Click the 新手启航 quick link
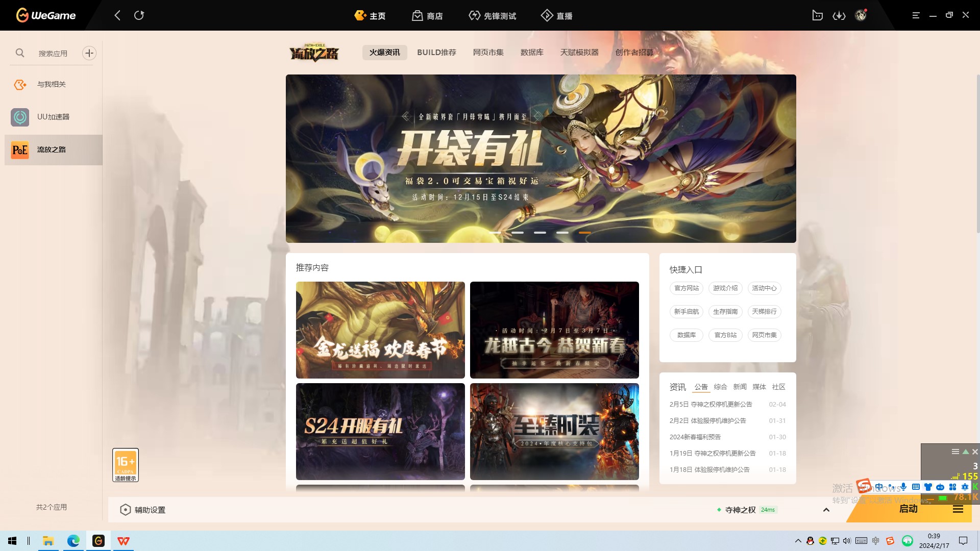 687,312
